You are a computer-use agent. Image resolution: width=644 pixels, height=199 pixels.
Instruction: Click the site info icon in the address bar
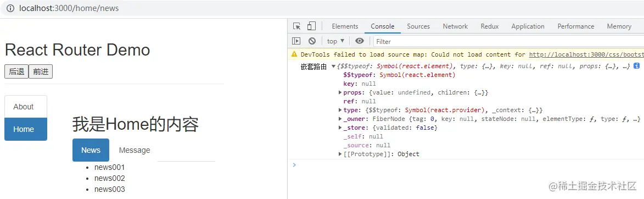click(x=10, y=8)
